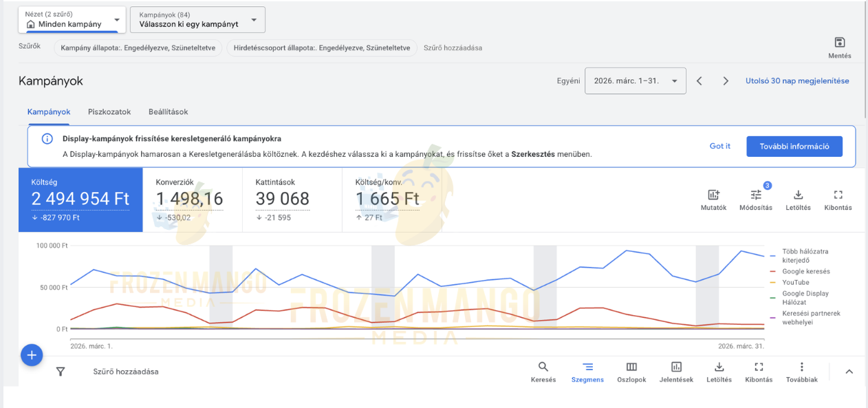Open the További three-dot menu
868x408 pixels.
pos(801,367)
